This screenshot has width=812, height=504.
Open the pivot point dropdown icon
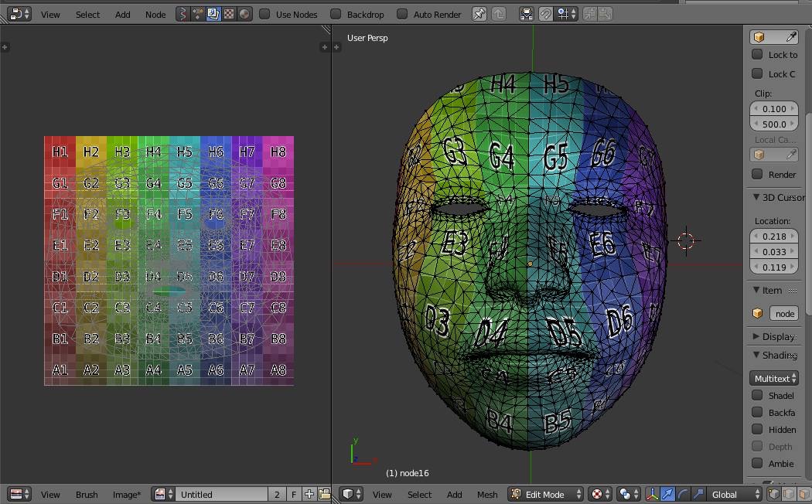(628, 494)
